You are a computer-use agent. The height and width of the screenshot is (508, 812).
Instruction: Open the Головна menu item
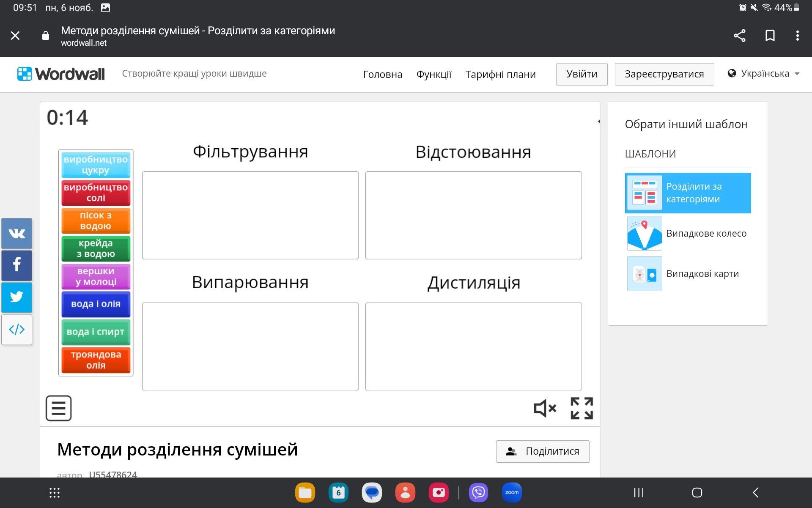pos(383,75)
